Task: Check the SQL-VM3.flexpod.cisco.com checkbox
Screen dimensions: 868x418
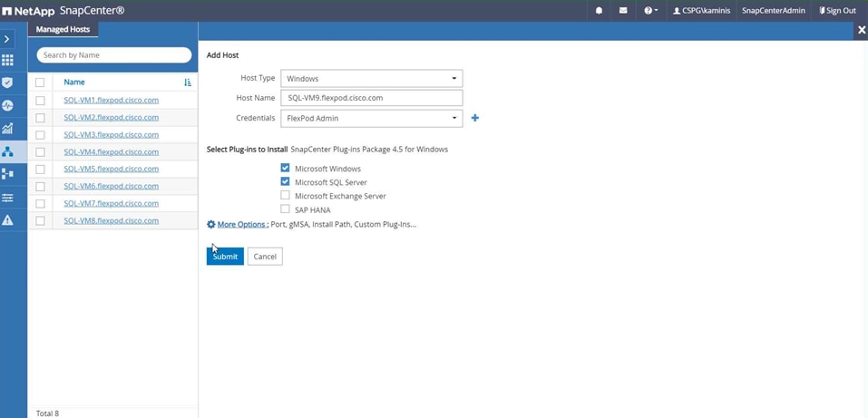Action: (x=40, y=134)
